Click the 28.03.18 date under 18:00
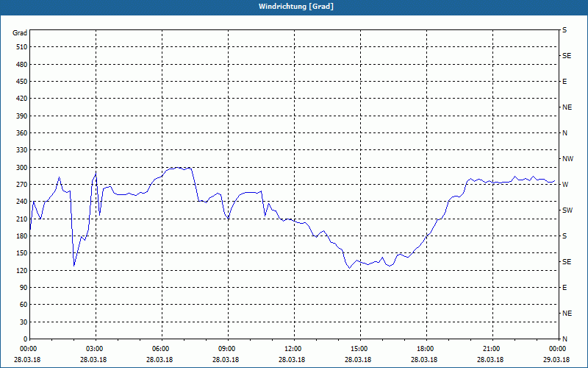 point(424,360)
